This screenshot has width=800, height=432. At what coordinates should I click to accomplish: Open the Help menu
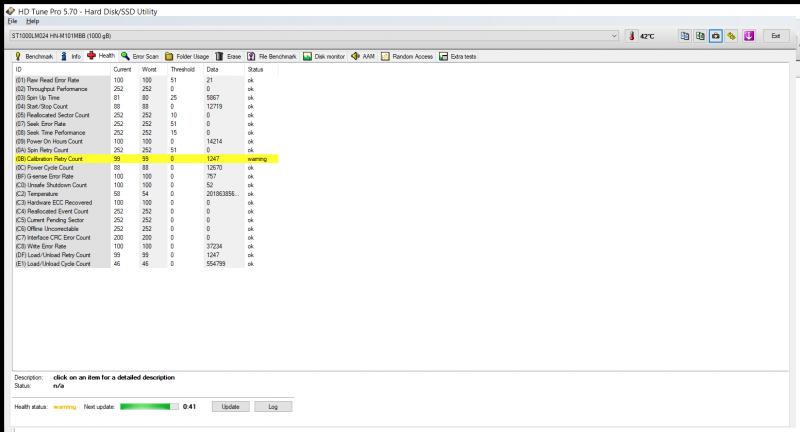click(33, 21)
